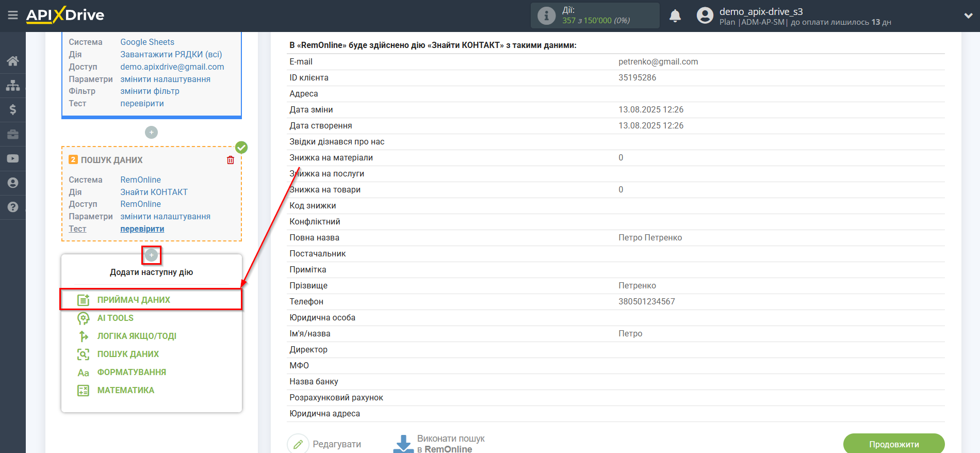Click змінити налаштування in ПОШУК ДАНИХ block

coord(165,217)
